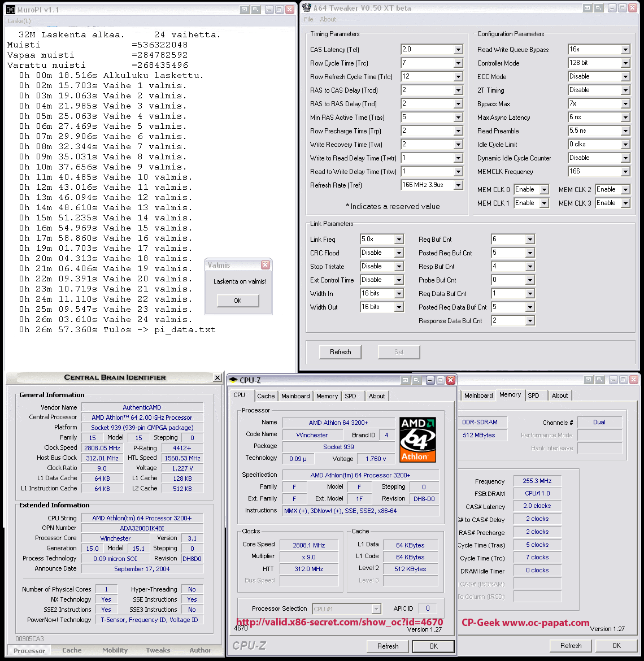
Task: Click the Clock Speed 2808.05 MHz field
Action: tap(102, 447)
